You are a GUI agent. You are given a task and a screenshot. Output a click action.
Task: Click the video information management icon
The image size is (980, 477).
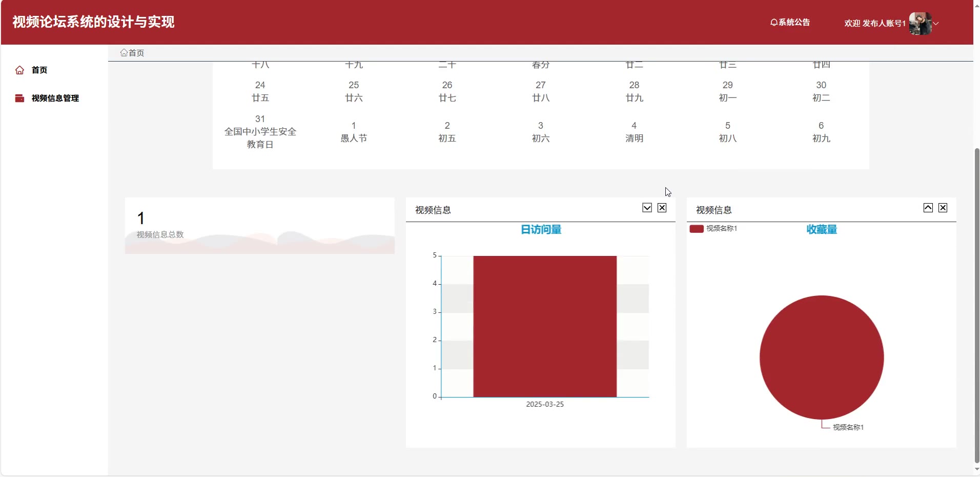19,98
